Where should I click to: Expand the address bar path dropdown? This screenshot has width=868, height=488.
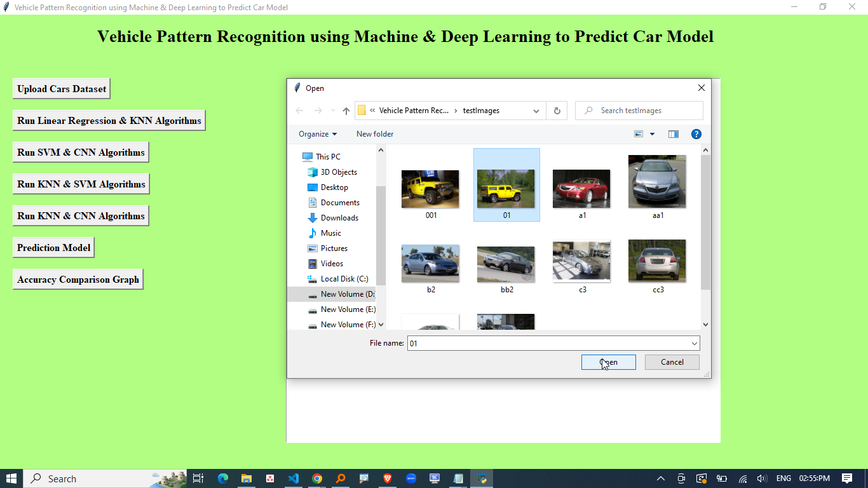coord(536,111)
